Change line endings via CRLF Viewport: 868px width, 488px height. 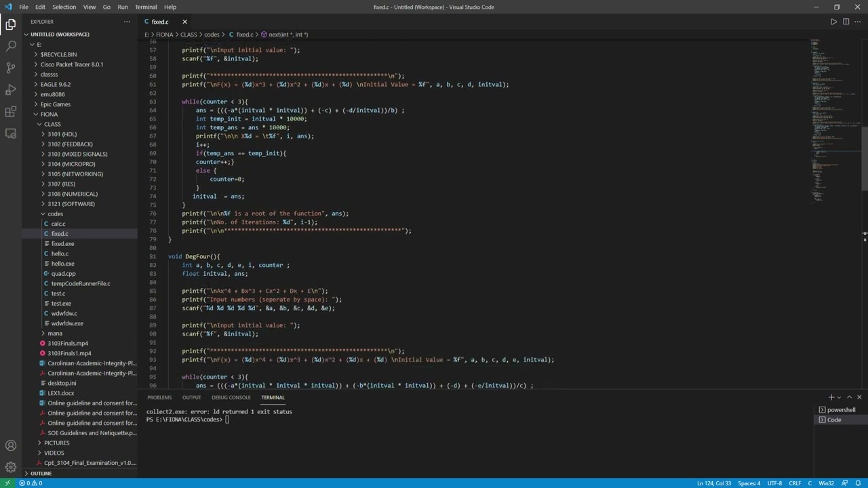click(795, 483)
